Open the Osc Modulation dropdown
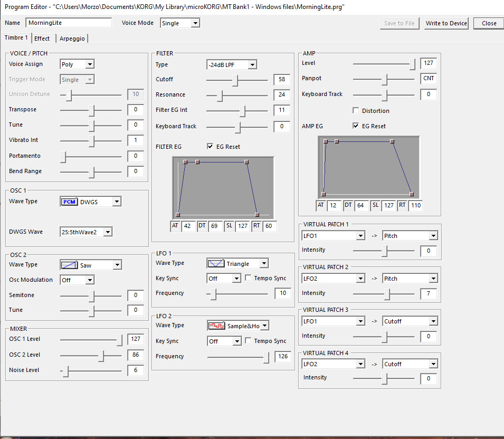The height and width of the screenshot is (439, 504). 90,280
